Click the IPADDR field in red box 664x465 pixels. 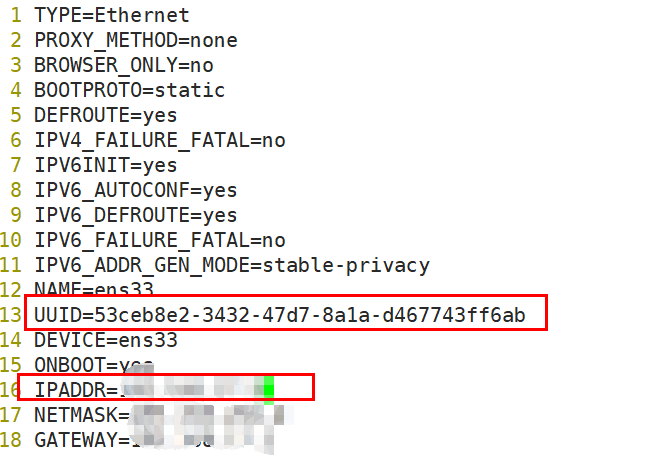point(166,387)
